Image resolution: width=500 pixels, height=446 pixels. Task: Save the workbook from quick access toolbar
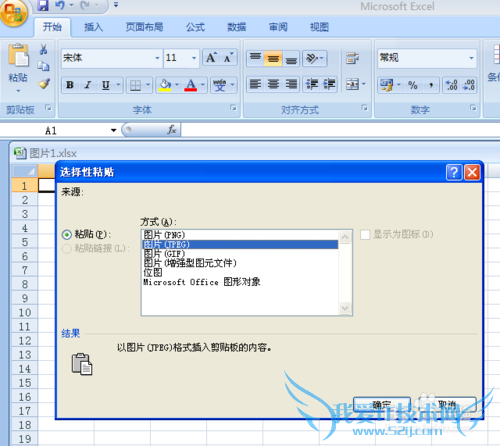point(43,5)
